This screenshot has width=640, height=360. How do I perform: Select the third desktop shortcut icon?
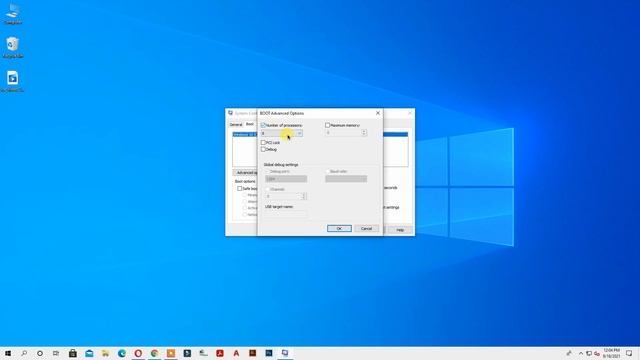pos(12,81)
